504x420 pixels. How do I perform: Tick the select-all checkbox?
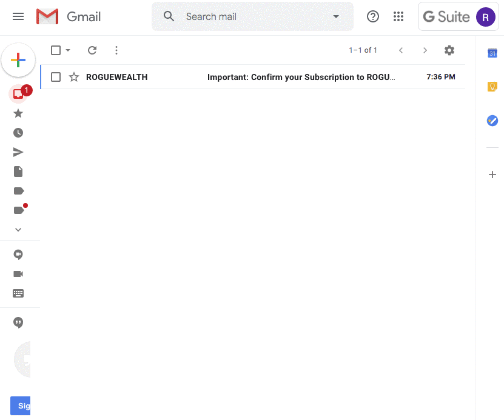[56, 50]
